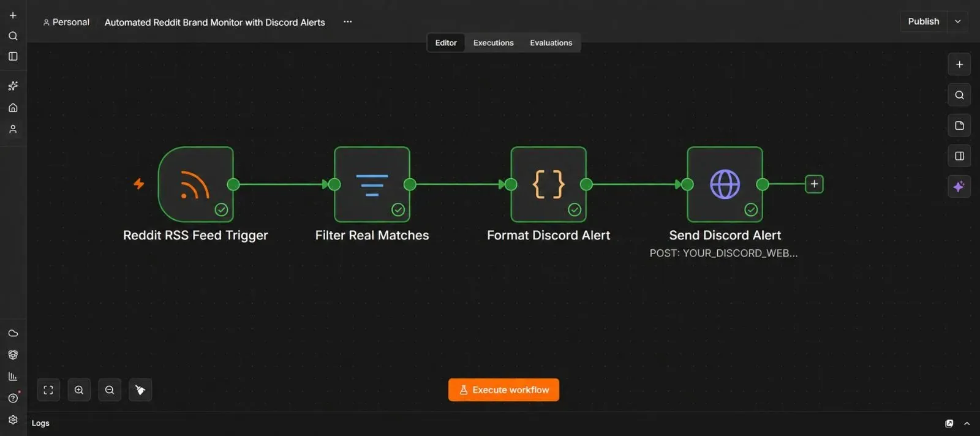This screenshot has width=980, height=436.
Task: Click the plus icon in the left sidebar
Action: coord(13,15)
